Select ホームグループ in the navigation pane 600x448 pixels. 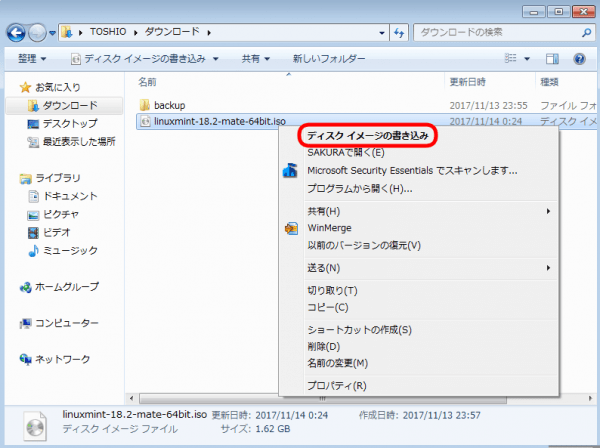(67, 287)
